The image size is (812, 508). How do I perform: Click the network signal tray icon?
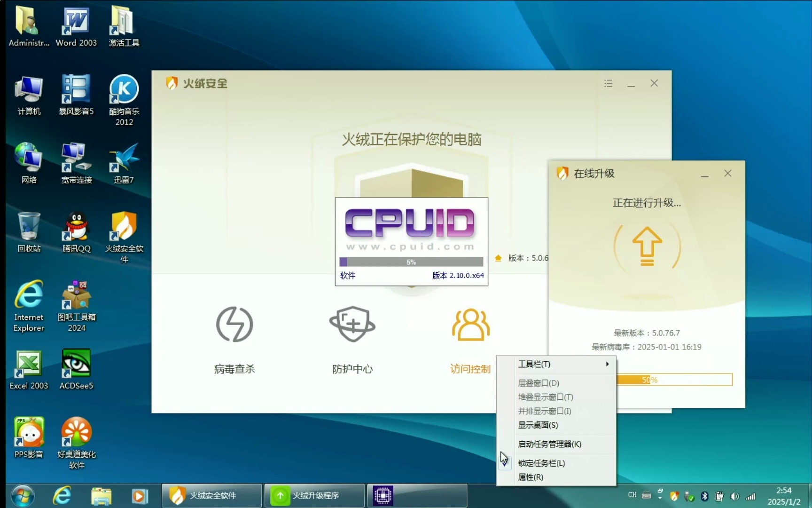[750, 496]
